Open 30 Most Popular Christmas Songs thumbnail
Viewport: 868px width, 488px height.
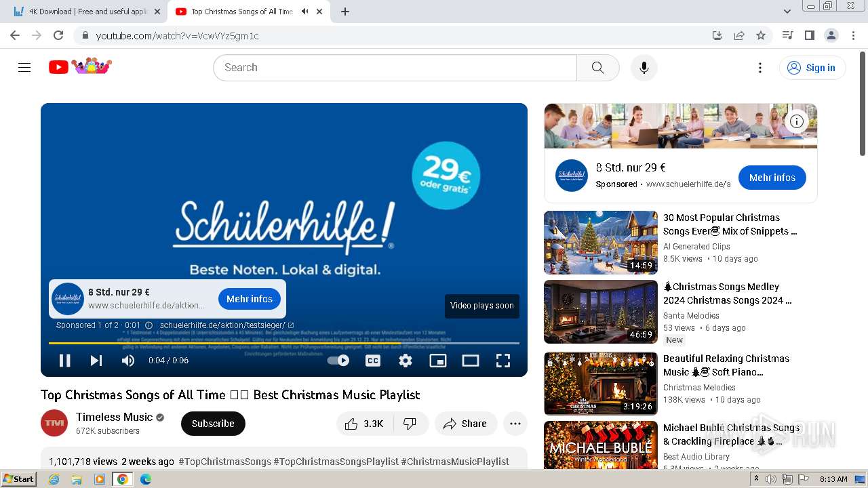(601, 243)
